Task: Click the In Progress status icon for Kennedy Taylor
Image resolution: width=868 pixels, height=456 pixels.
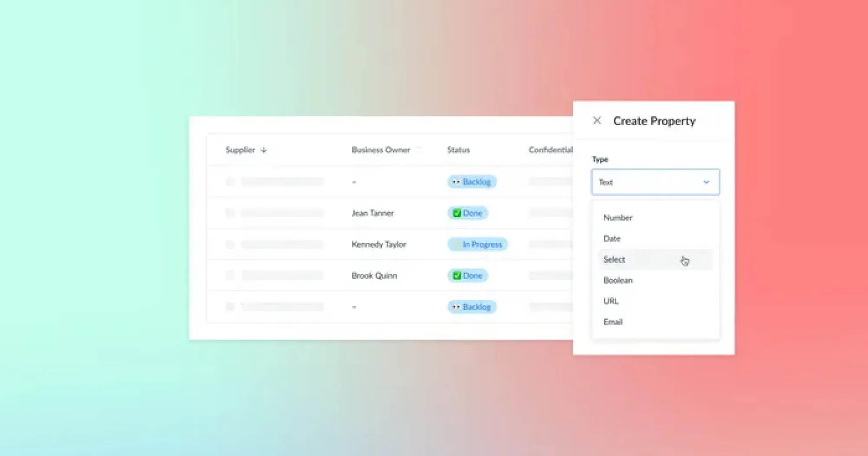Action: coord(456,244)
